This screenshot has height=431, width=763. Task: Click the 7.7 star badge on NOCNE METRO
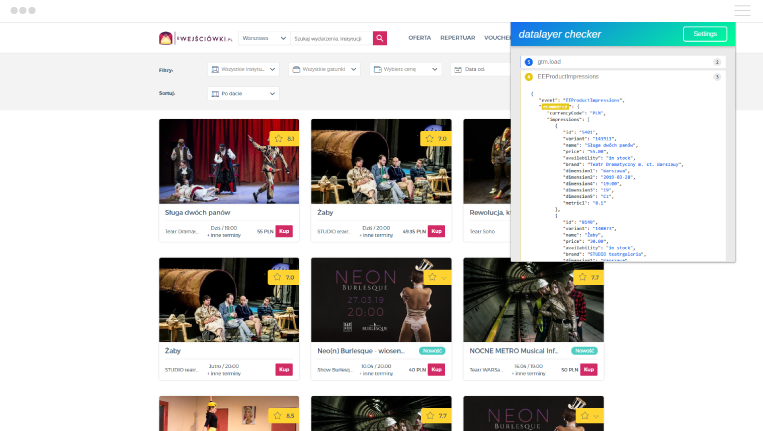click(589, 277)
